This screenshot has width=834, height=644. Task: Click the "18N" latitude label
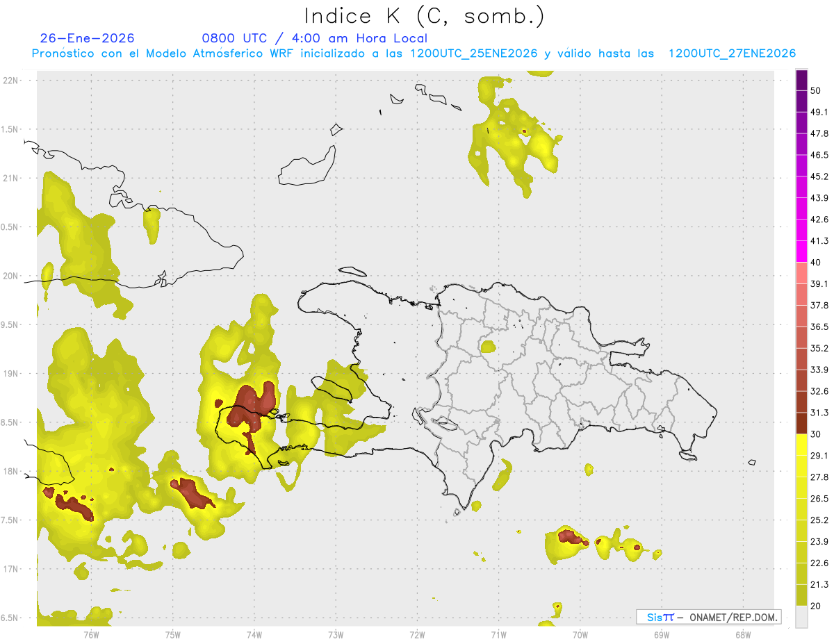pyautogui.click(x=10, y=471)
